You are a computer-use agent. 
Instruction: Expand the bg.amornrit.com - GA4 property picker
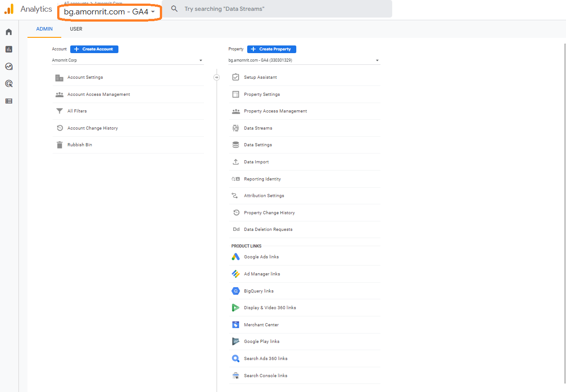point(109,12)
